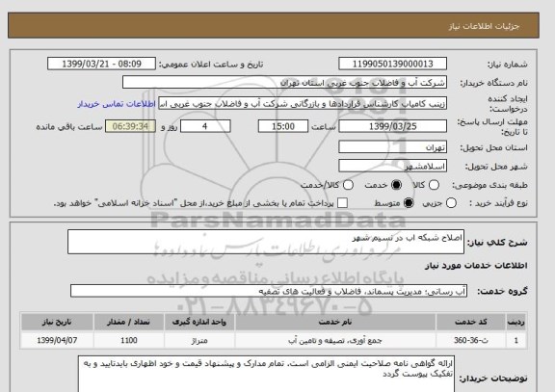Click the کد خدمت column header
This screenshot has height=392, width=555.
click(x=471, y=322)
